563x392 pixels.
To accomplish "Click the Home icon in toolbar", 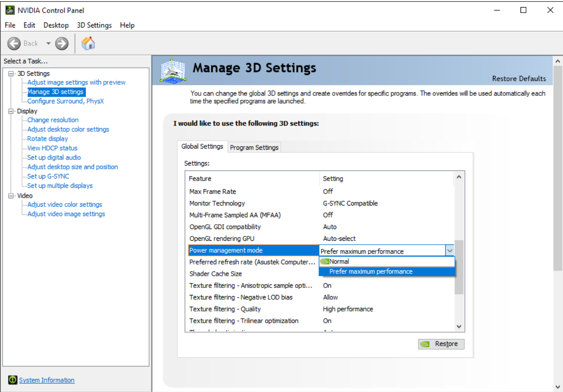I will (x=88, y=43).
